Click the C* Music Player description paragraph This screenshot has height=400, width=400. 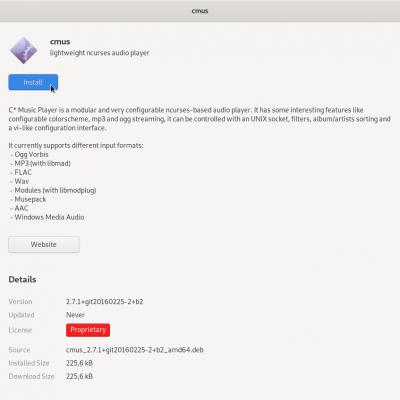[x=199, y=119]
